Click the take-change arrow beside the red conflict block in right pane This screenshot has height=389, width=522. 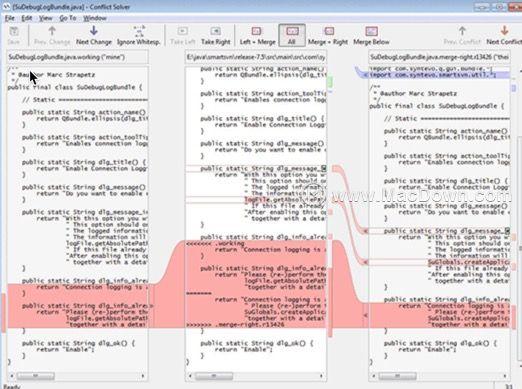click(x=365, y=315)
